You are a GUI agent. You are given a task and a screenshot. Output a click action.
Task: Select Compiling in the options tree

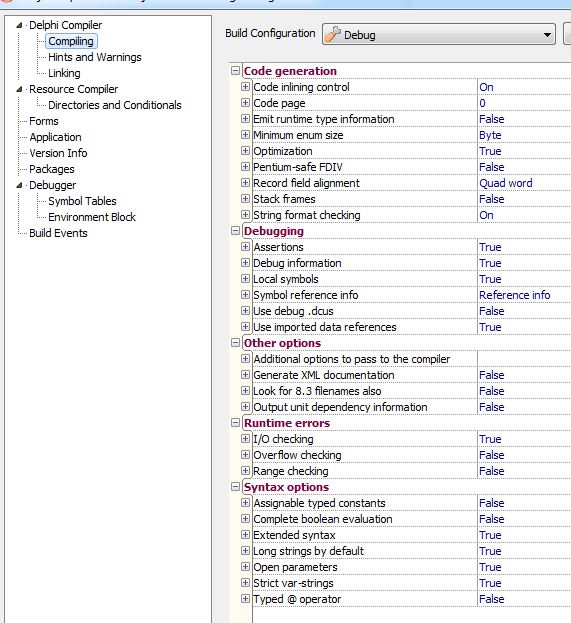(71, 41)
